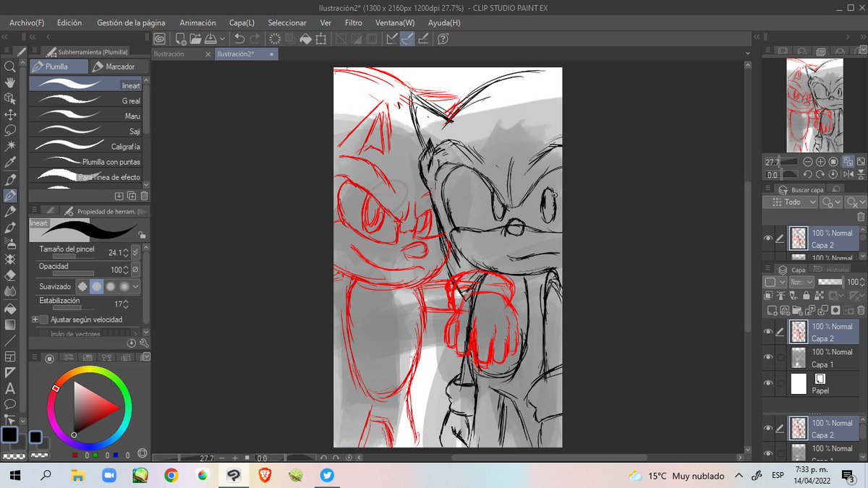Open layer color dropdown in Layer panel

[774, 281]
